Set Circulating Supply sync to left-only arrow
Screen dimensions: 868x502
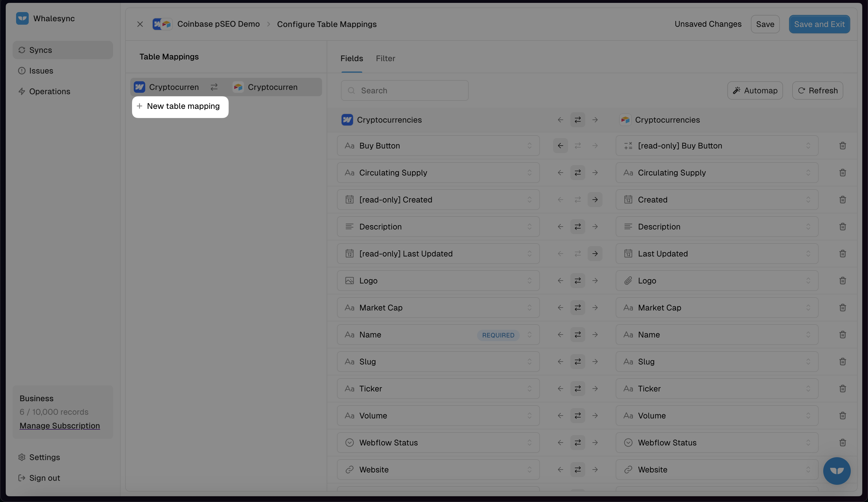point(560,173)
